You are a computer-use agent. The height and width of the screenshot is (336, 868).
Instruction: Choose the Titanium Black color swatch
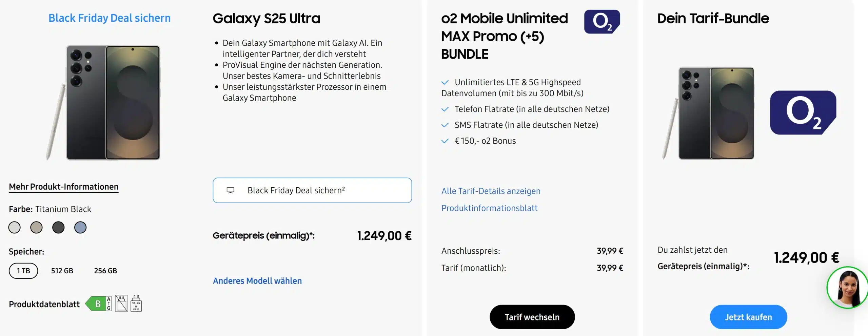58,227
